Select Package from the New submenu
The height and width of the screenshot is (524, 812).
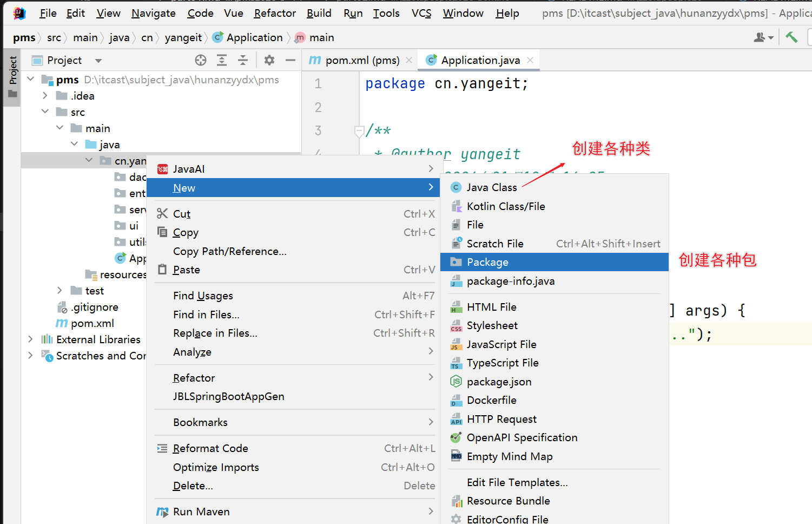pos(487,262)
